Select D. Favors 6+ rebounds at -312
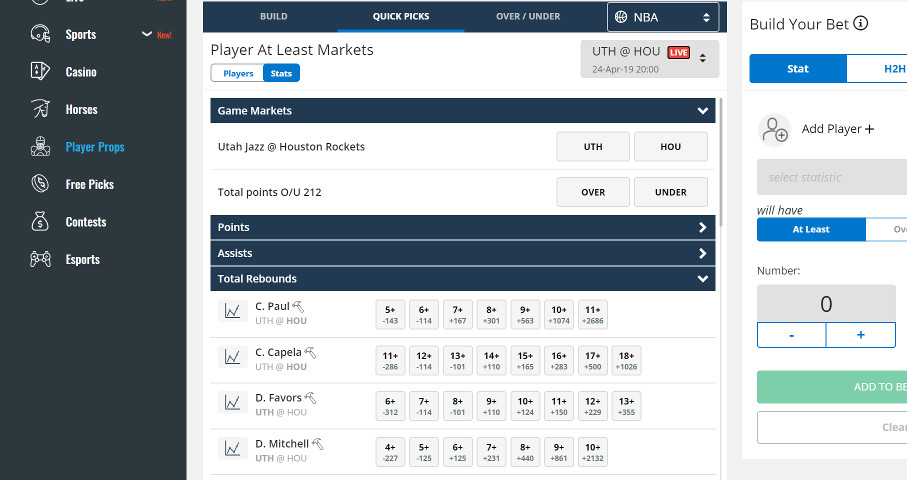The height and width of the screenshot is (480, 907). tap(390, 406)
